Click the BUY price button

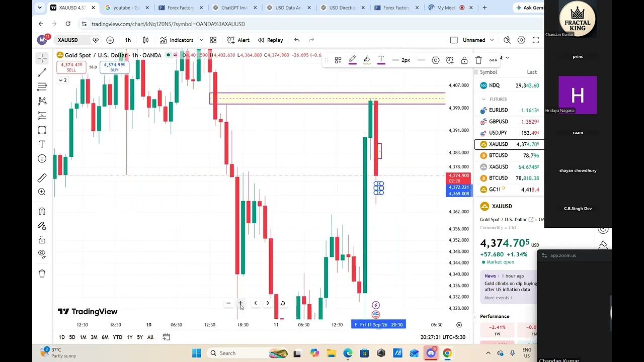(x=114, y=67)
